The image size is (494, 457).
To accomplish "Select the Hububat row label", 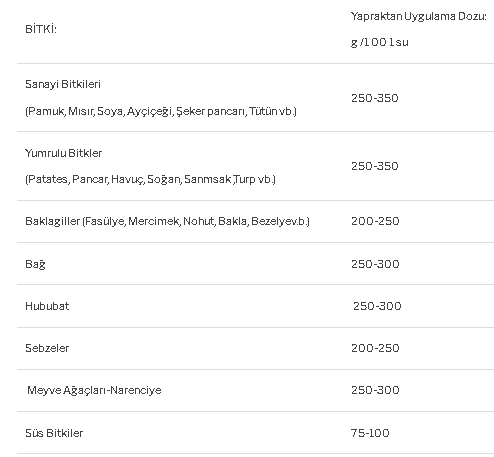I will pyautogui.click(x=47, y=306).
